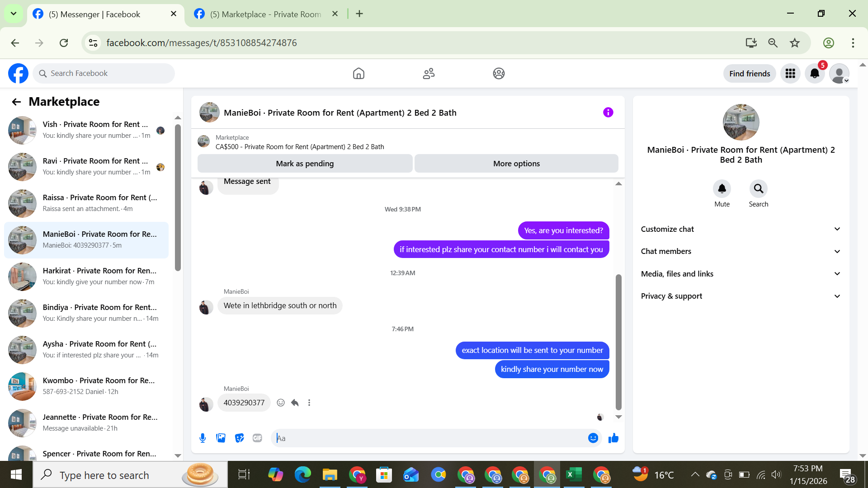Open the GIF picker

tap(257, 438)
